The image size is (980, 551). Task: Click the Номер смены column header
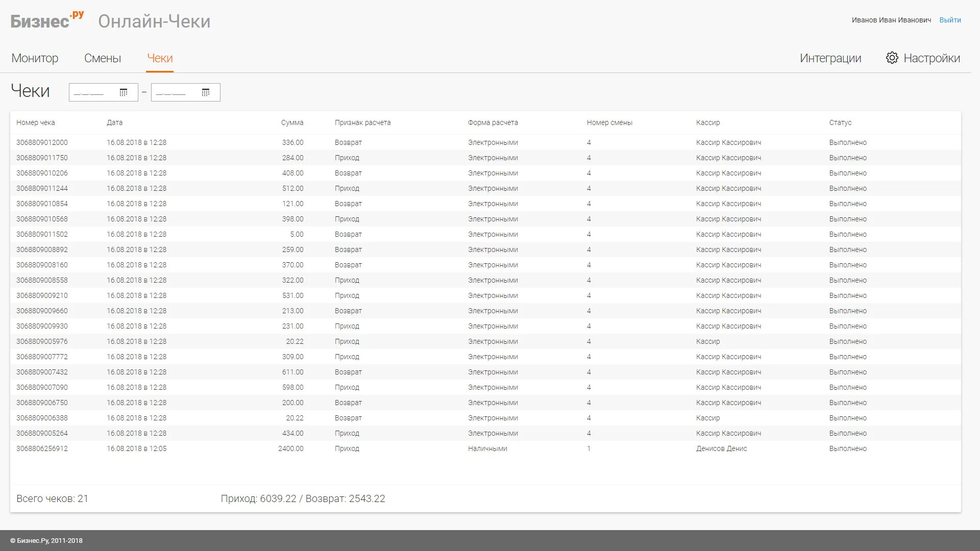tap(609, 122)
